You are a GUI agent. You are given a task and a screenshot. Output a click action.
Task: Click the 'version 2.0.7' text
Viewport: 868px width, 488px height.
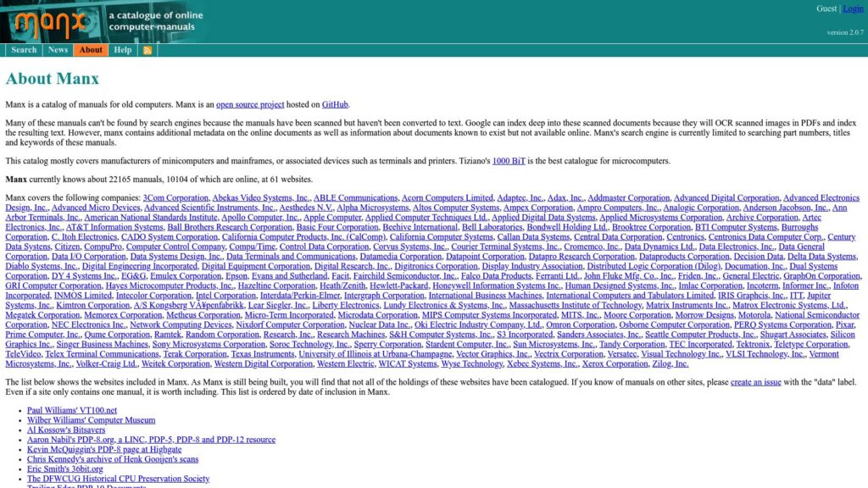(x=845, y=33)
